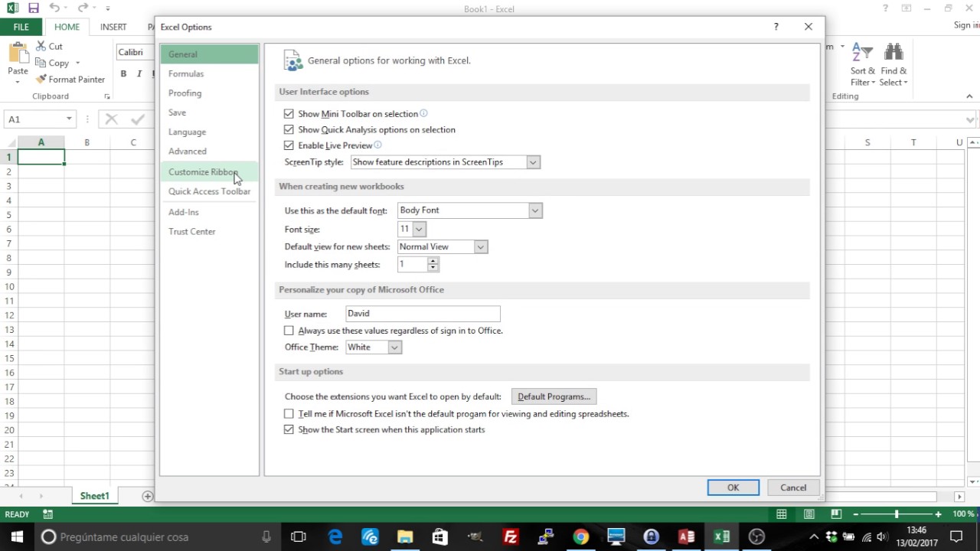Click the cancel X in formula bar
The height and width of the screenshot is (551, 980).
(x=112, y=119)
